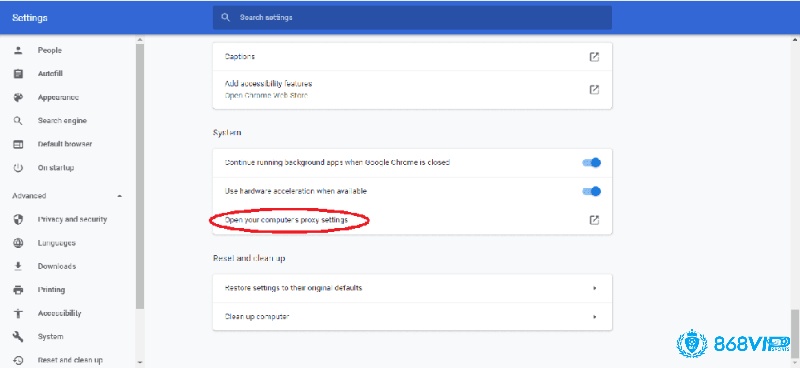Expand Clean up computer arrow
Image resolution: width=800 pixels, height=368 pixels.
(x=594, y=317)
